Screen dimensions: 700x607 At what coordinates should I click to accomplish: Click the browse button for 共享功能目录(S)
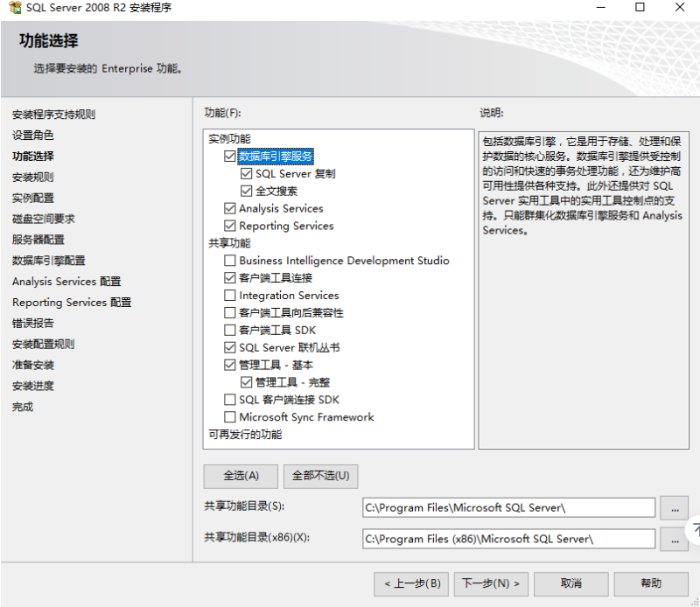674,507
